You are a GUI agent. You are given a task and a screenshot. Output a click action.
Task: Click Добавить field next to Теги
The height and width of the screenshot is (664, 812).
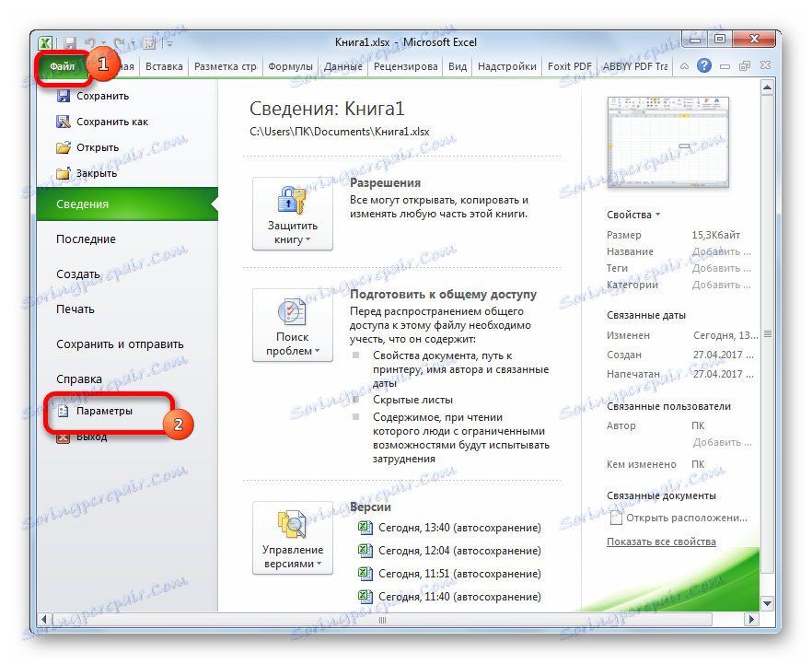pyautogui.click(x=721, y=268)
